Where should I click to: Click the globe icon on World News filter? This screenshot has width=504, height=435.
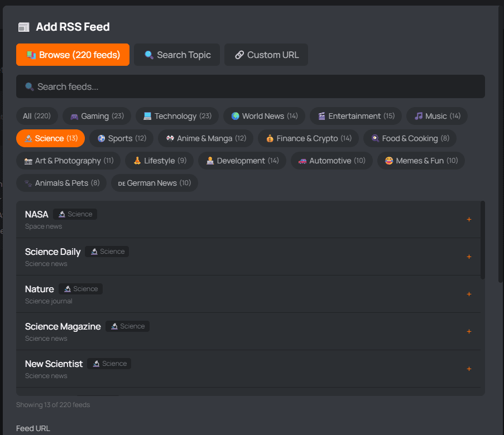click(236, 116)
